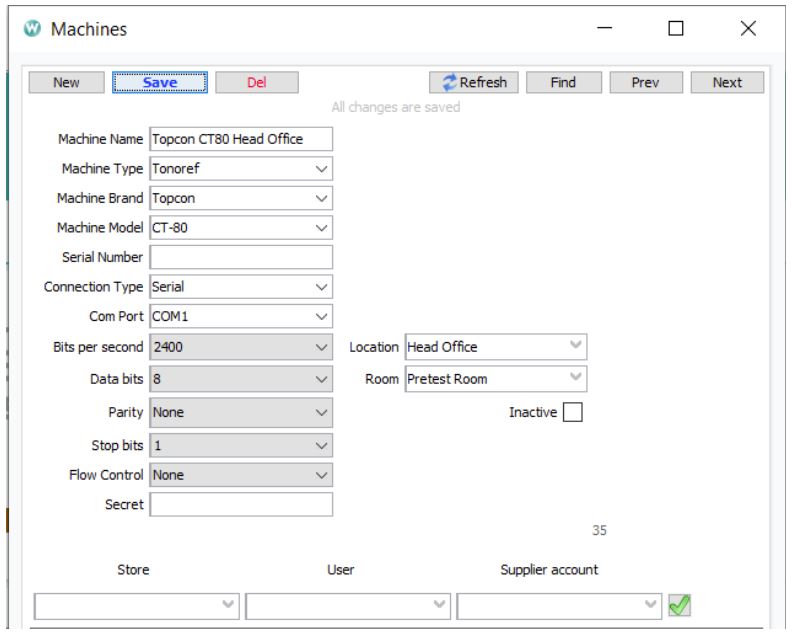
Task: Click the Find button
Action: coord(563,83)
